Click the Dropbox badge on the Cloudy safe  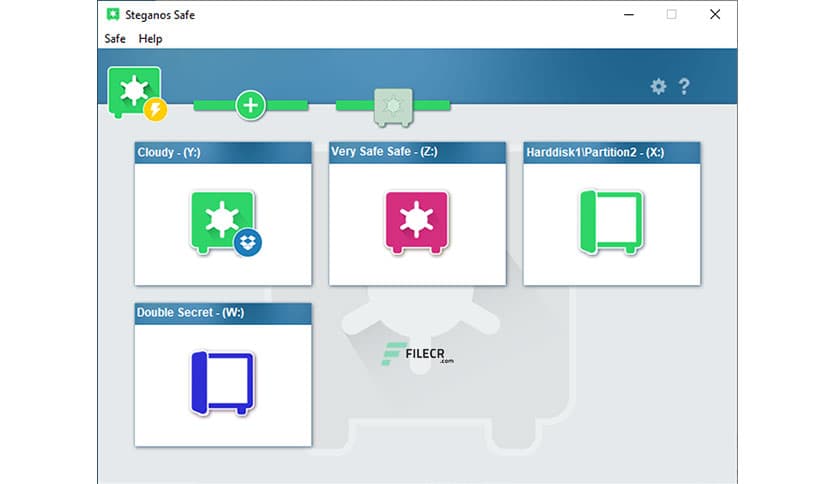(x=247, y=243)
